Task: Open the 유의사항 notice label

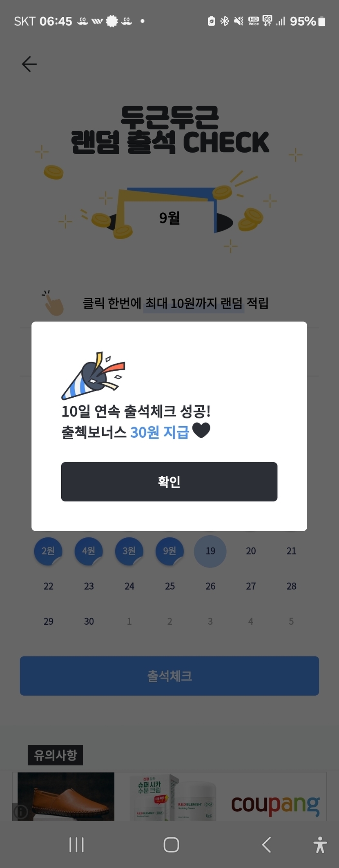Action: click(56, 755)
